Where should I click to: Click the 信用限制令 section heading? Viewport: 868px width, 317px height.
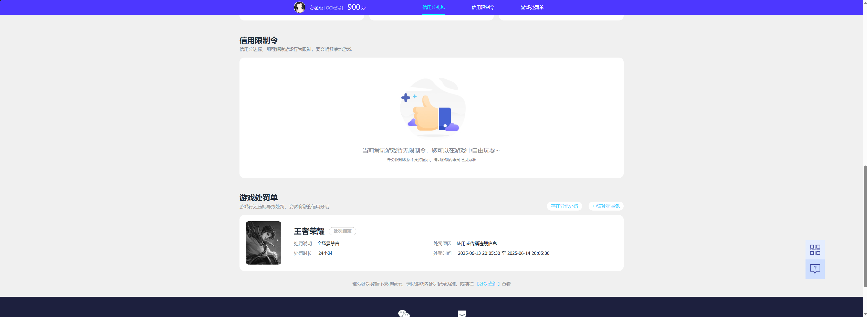pyautogui.click(x=258, y=40)
